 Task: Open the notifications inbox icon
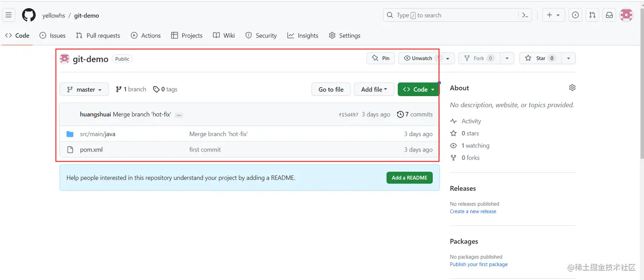click(x=609, y=15)
